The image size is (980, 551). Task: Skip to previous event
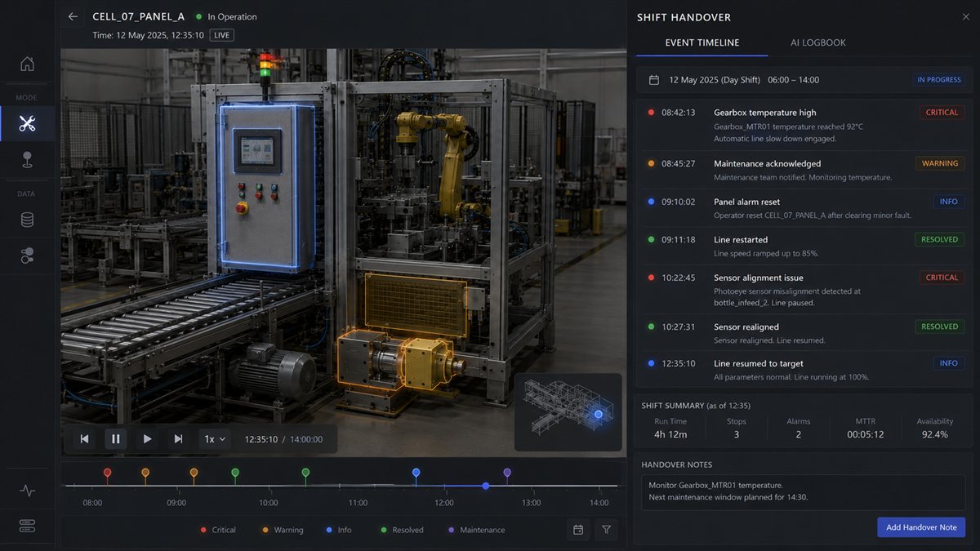[84, 439]
